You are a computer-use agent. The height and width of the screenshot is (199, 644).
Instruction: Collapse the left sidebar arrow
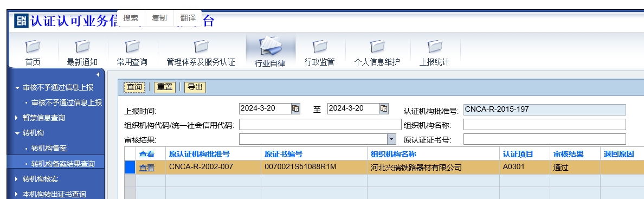[98, 74]
